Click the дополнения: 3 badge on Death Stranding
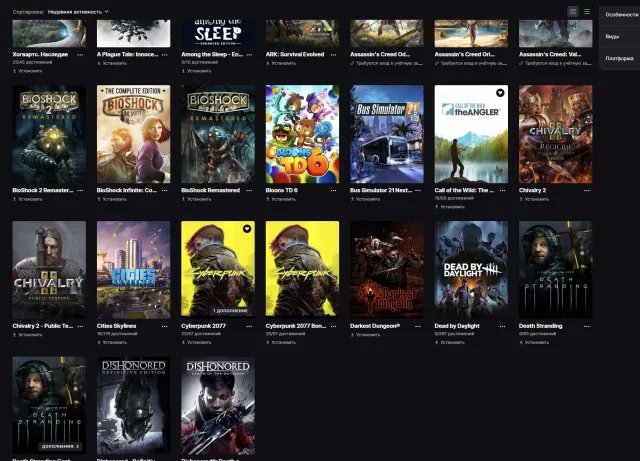This screenshot has width=640, height=461. pos(60,446)
